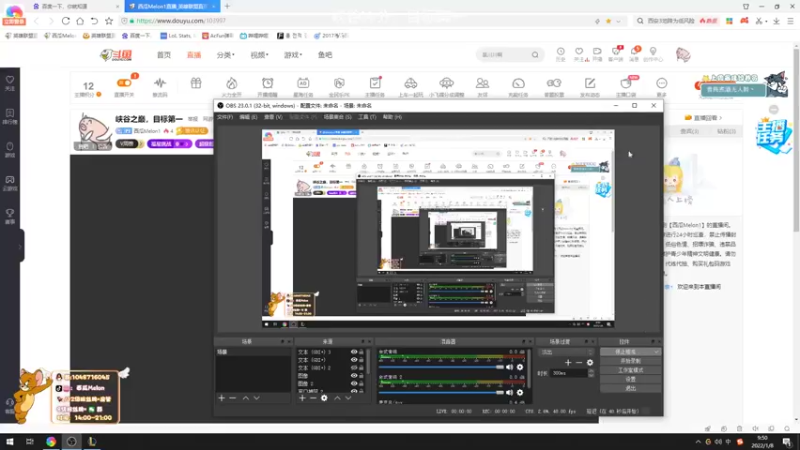Screen dimensions: 800x450
Task: Open Douyu 历史 clock icon in header
Action: coord(561,52)
